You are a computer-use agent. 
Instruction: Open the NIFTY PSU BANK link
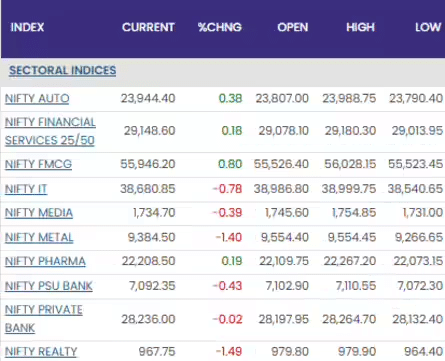pos(49,286)
